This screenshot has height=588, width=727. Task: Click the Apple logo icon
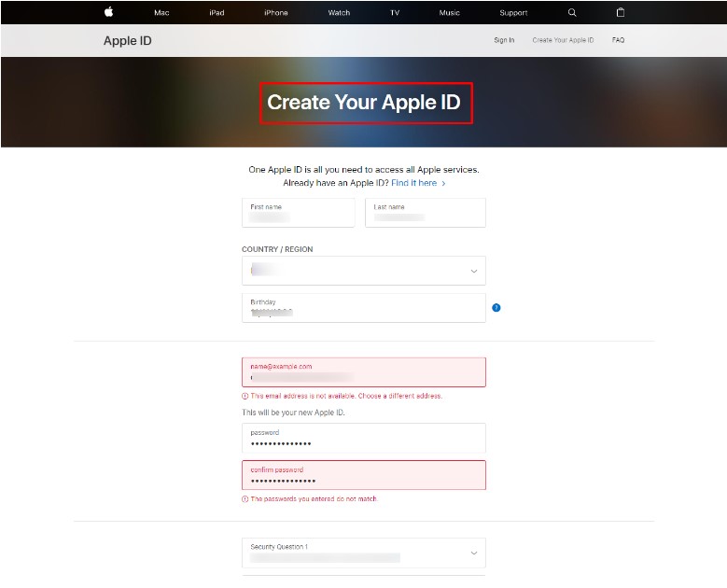[108, 12]
